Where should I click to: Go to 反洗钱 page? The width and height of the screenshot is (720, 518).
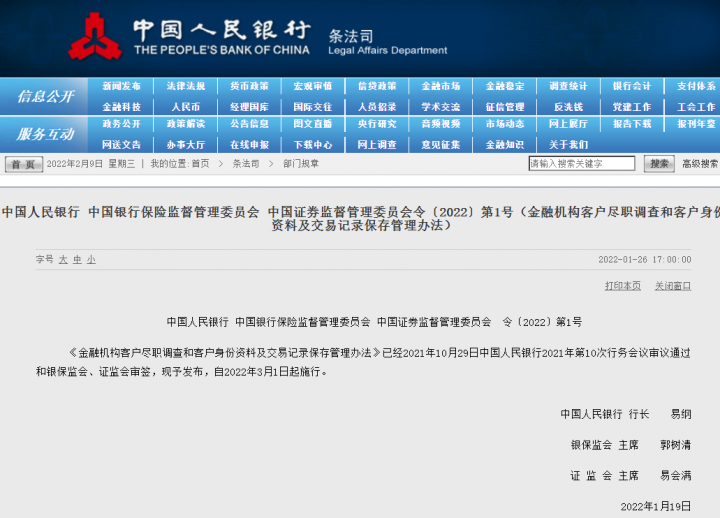point(568,107)
